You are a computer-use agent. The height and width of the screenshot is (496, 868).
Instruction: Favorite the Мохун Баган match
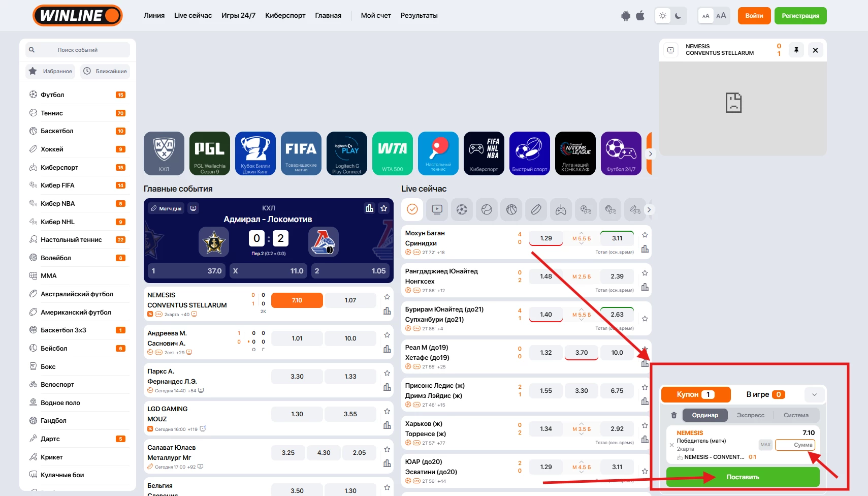(645, 235)
